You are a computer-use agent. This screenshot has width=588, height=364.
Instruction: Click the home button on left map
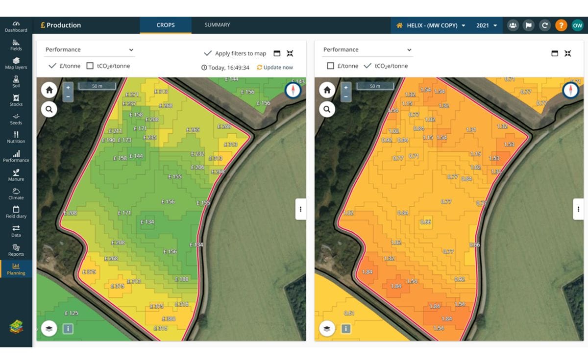[49, 90]
